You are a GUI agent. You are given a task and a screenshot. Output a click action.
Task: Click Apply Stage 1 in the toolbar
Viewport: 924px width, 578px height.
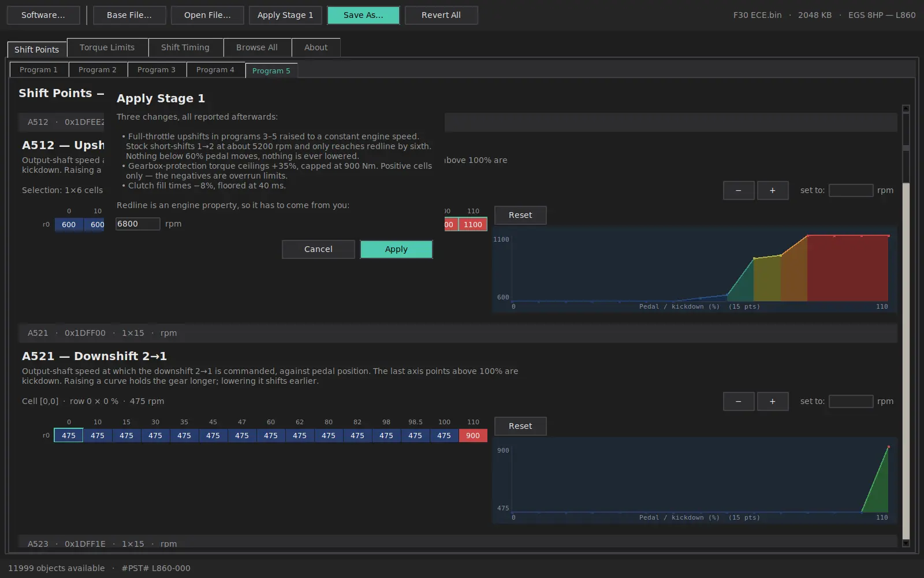tap(285, 15)
